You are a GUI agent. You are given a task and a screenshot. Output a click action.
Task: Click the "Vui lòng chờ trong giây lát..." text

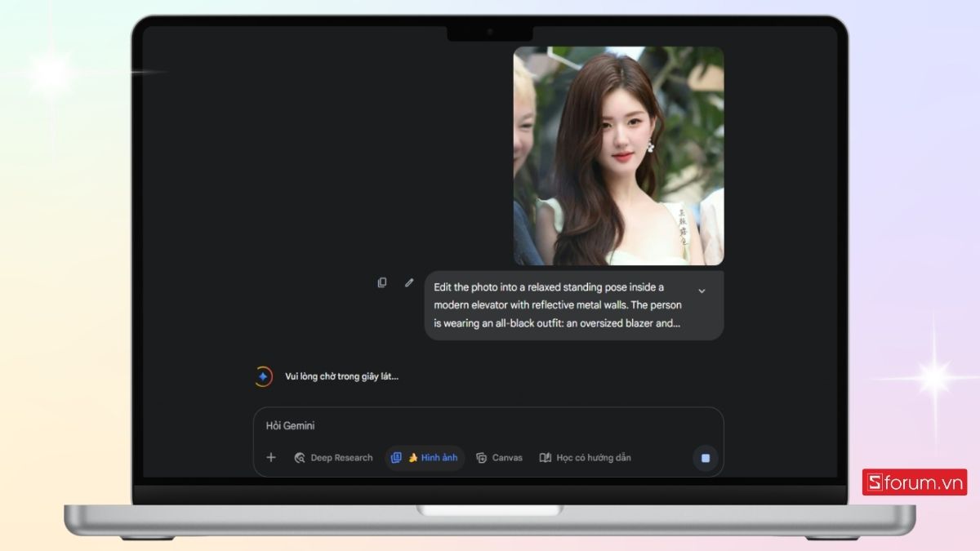341,376
